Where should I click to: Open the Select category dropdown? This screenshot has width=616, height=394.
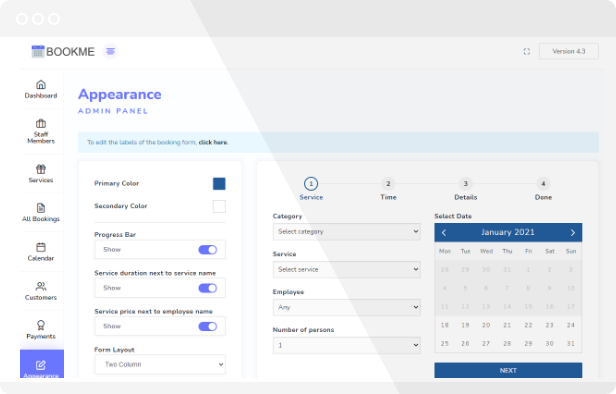[346, 232]
